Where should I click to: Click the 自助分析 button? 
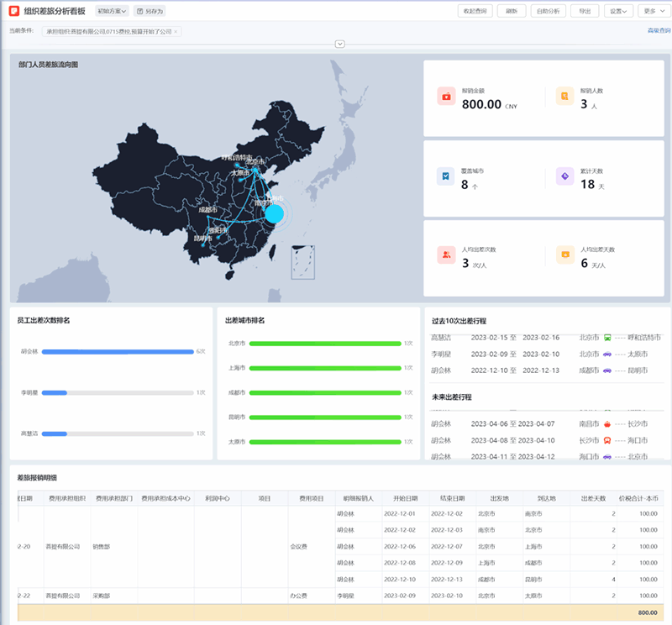[x=549, y=11]
